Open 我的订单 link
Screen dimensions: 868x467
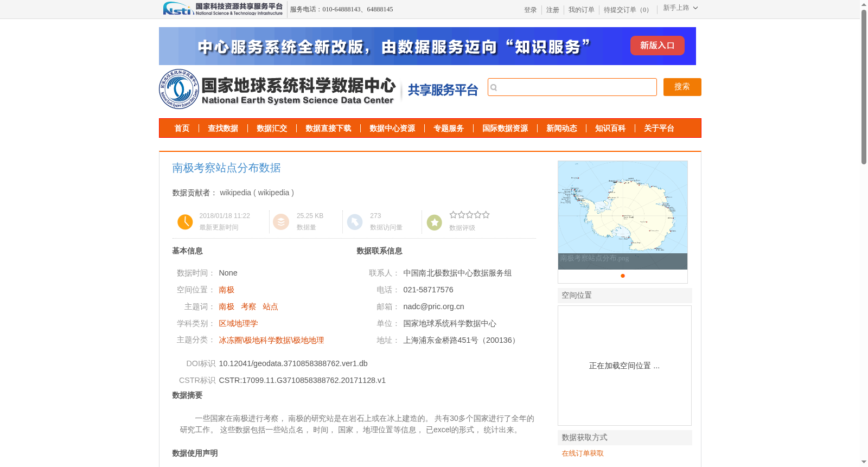pyautogui.click(x=582, y=10)
